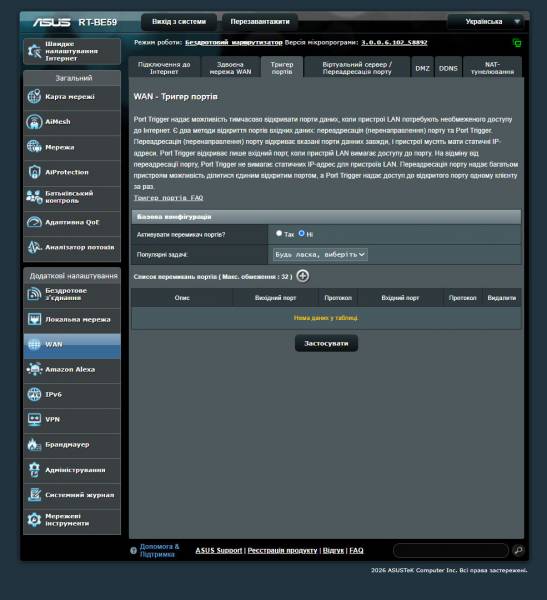Image resolution: width=547 pixels, height=600 pixels.
Task: Click the WAN globe icon
Action: pyautogui.click(x=34, y=344)
